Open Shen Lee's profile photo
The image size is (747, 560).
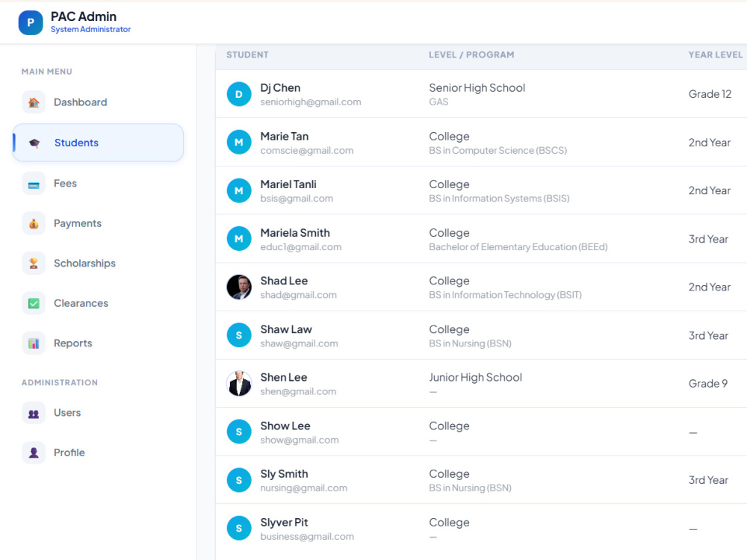click(x=239, y=384)
